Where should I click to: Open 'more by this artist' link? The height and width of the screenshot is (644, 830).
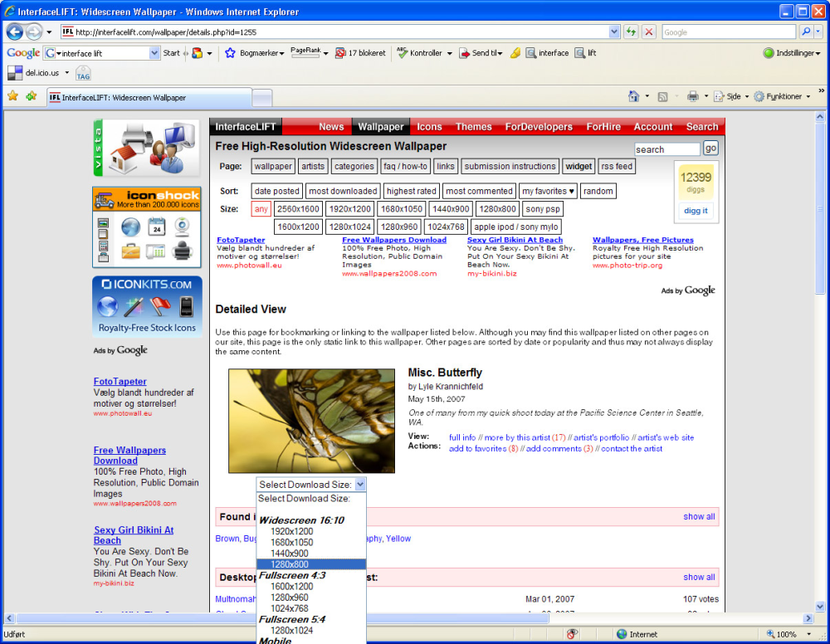coord(517,437)
